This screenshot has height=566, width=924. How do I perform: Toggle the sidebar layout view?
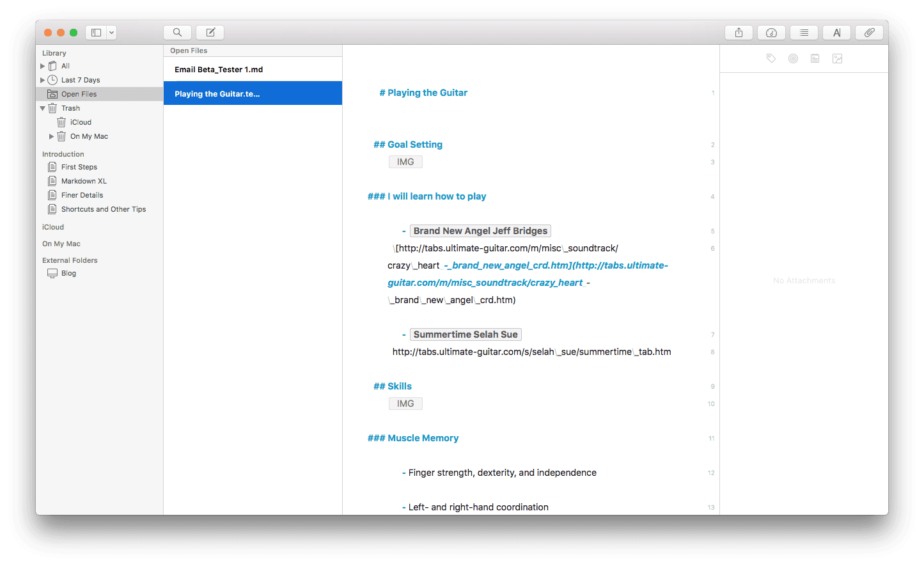click(x=96, y=32)
